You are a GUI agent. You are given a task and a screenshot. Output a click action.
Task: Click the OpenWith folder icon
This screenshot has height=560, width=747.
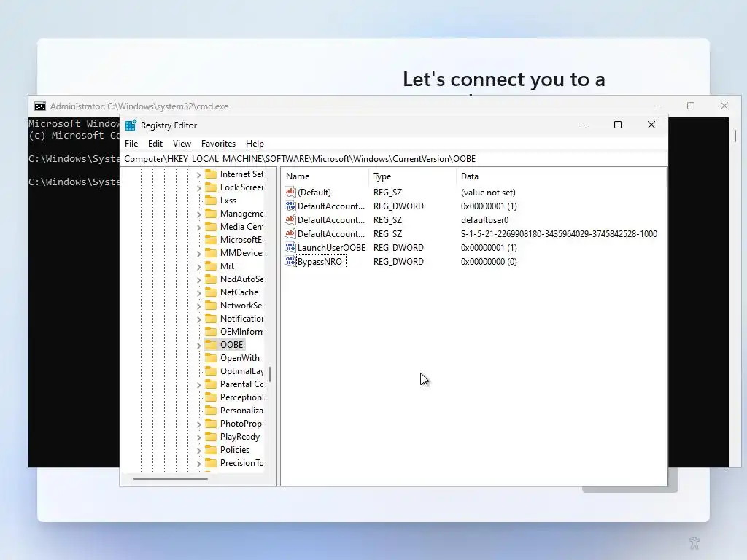(x=211, y=357)
